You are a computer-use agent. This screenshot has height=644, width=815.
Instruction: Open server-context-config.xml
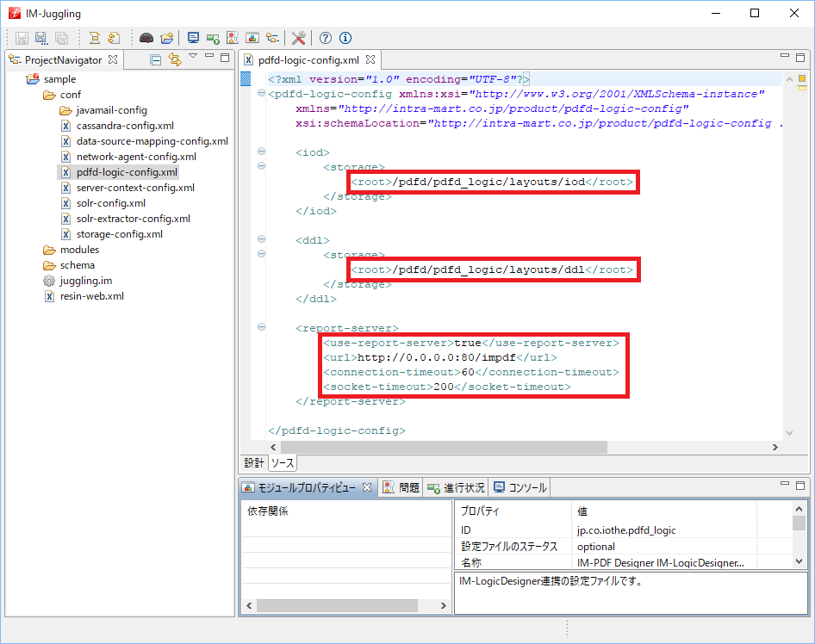pyautogui.click(x=135, y=188)
